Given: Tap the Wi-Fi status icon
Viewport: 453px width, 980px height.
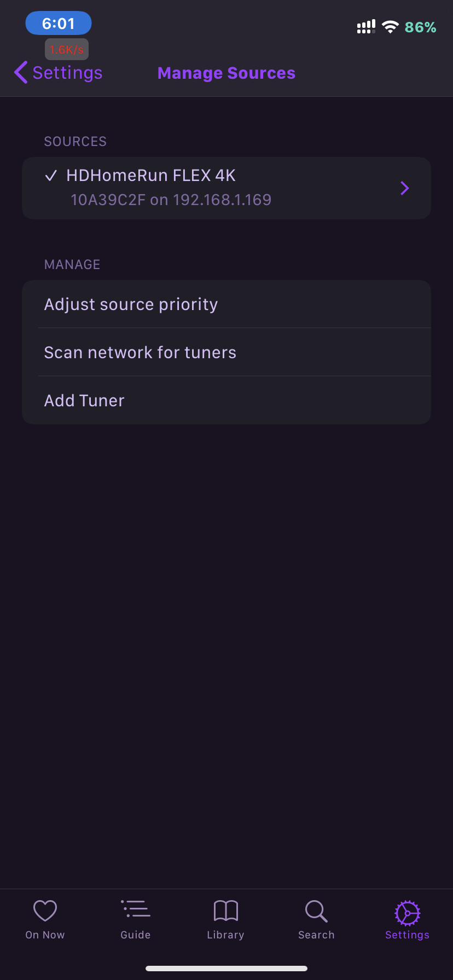Looking at the screenshot, I should (x=390, y=27).
